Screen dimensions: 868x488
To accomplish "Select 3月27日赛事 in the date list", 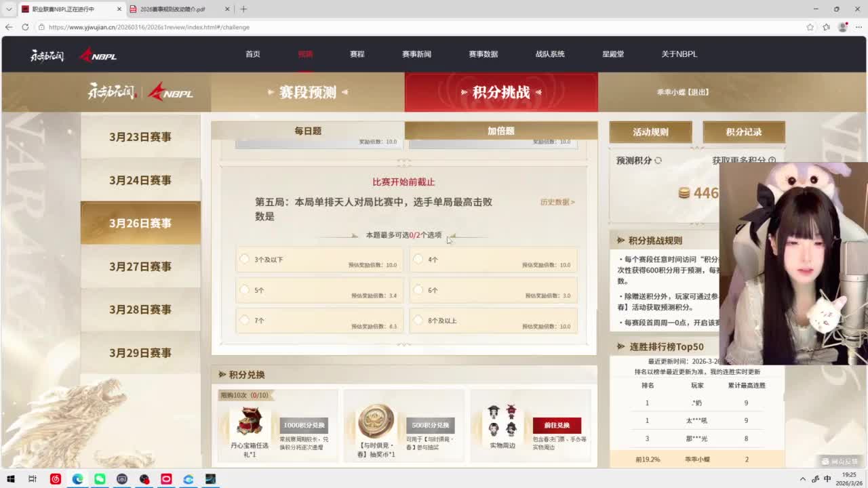I will tap(140, 266).
